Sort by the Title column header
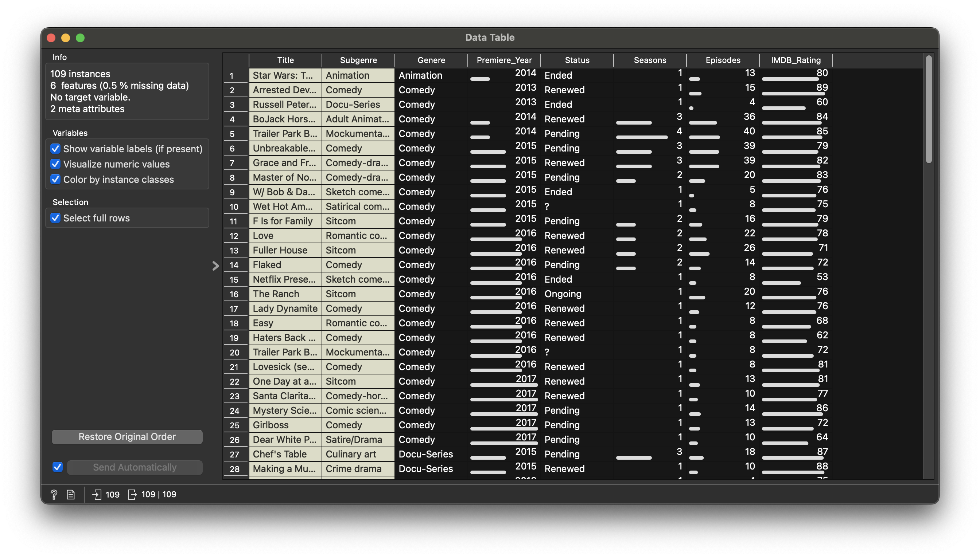 click(285, 60)
